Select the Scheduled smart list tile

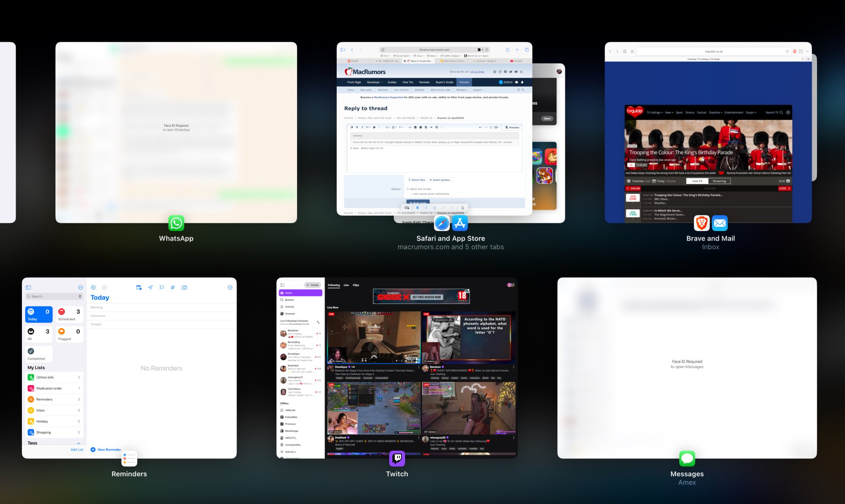[69, 314]
